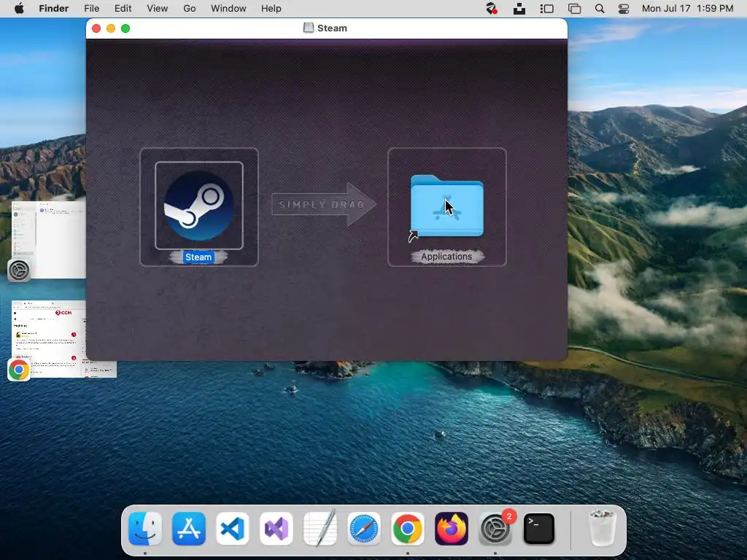Open Terminal from the Dock
Screen dimensions: 747x560
click(539, 529)
